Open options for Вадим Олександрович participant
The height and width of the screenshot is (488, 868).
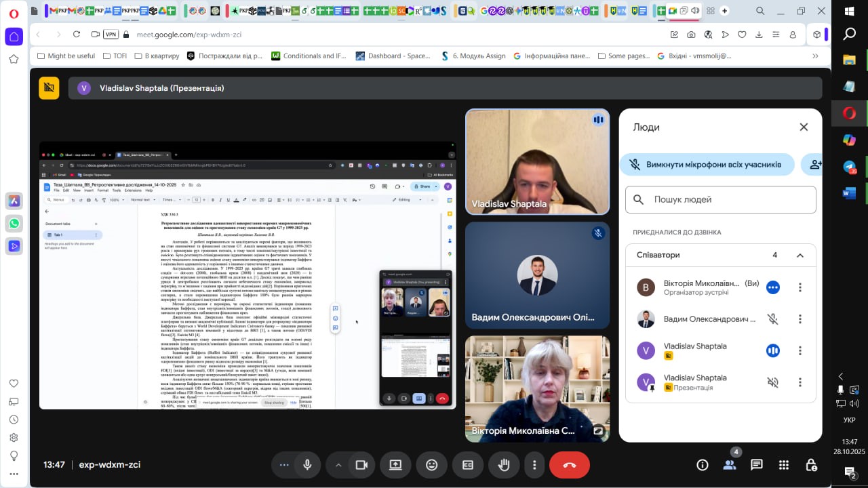coord(800,319)
